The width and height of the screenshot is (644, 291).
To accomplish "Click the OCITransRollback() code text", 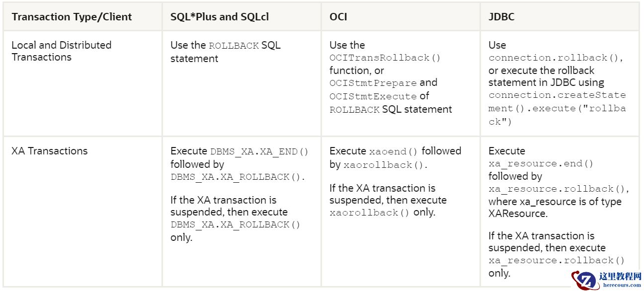I will tap(385, 58).
